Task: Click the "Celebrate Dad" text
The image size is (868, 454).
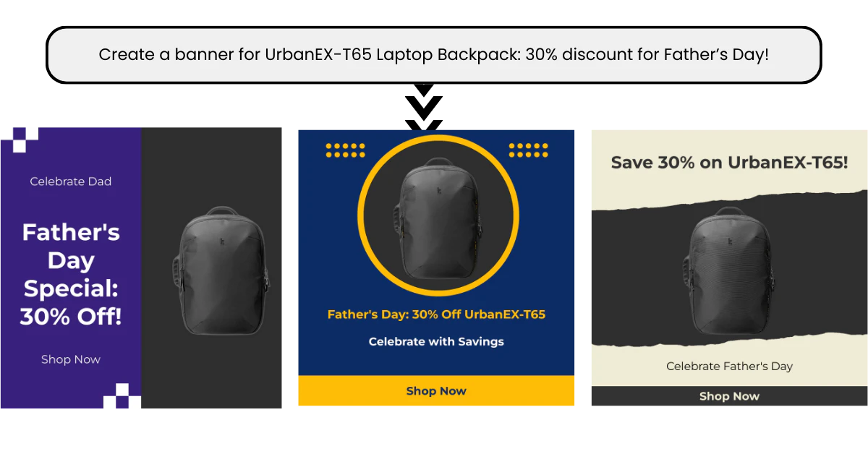Action: coord(71,181)
